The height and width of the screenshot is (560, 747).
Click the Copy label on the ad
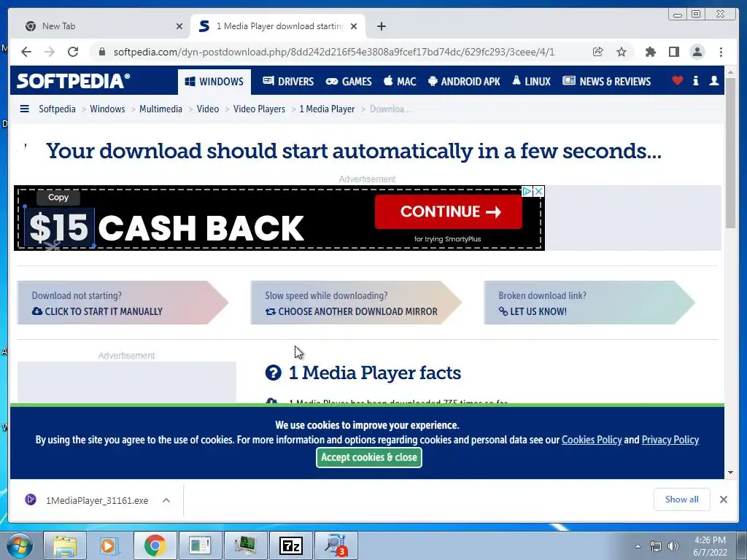58,197
